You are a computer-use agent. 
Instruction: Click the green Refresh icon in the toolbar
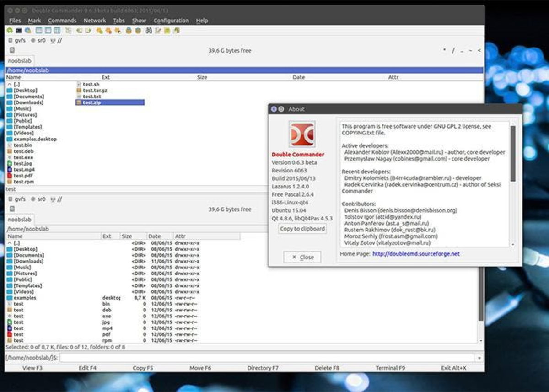9,30
